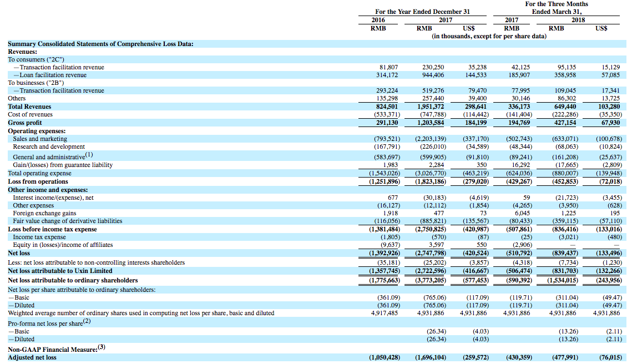Click the 'Adjusted net loss' label
This screenshot has width=632, height=364.
(x=32, y=357)
